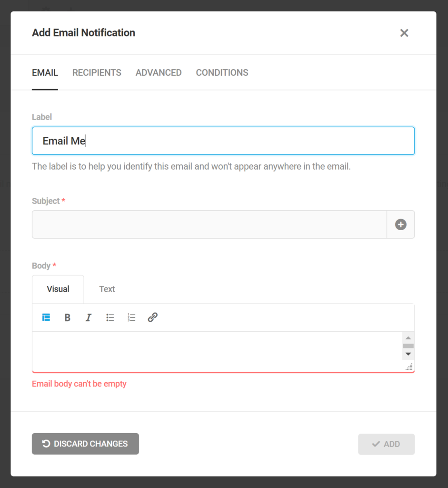Insert a numbered list in body
Viewport: 448px width, 488px height.
point(131,317)
